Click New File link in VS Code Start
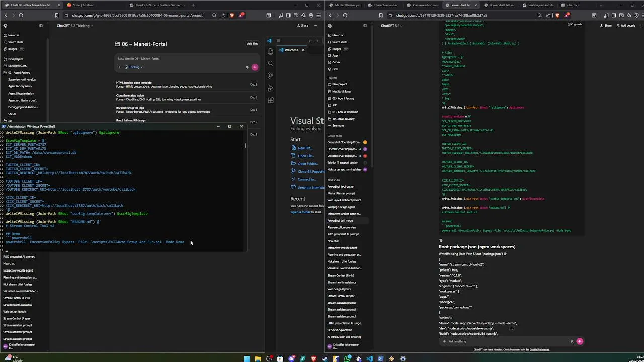This screenshot has height=362, width=644. point(302,148)
